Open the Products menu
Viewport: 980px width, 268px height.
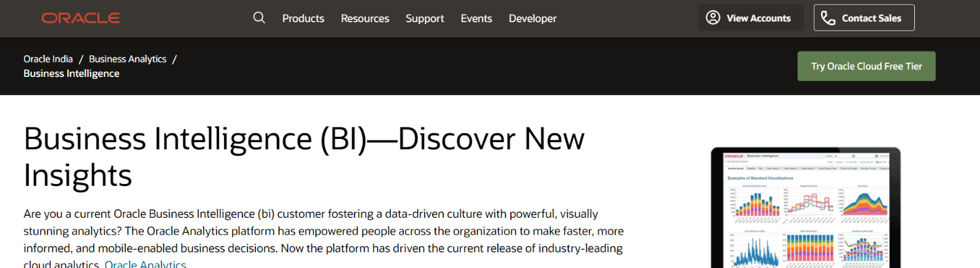tap(303, 18)
